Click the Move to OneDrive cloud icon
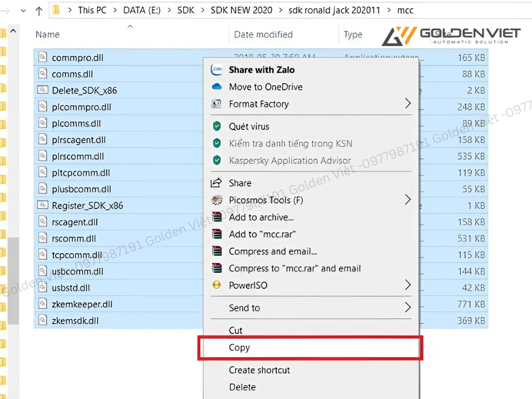 [217, 87]
